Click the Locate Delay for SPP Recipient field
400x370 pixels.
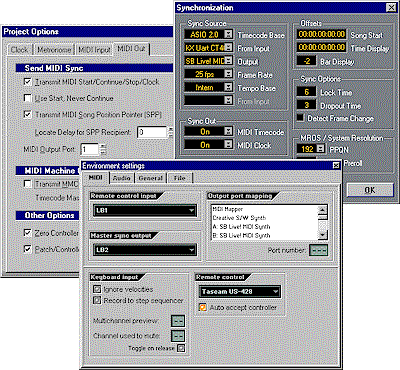pyautogui.click(x=152, y=132)
